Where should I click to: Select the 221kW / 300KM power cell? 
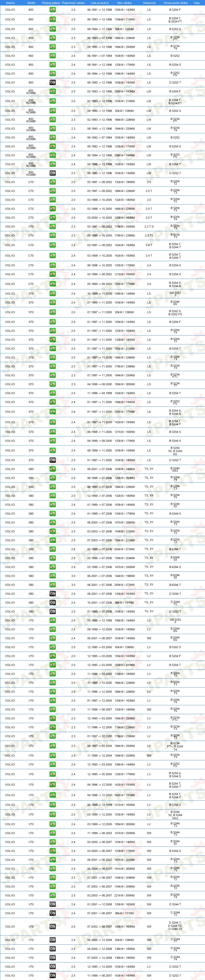tap(125, 895)
